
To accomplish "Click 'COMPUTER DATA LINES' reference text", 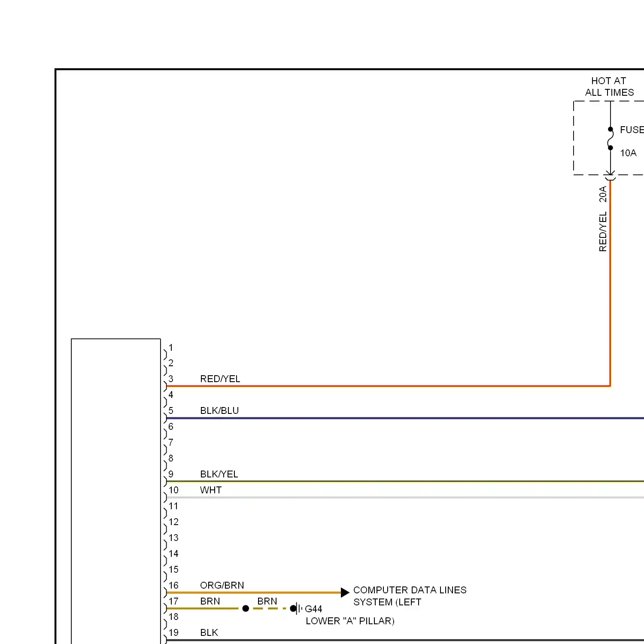I will click(x=410, y=590).
